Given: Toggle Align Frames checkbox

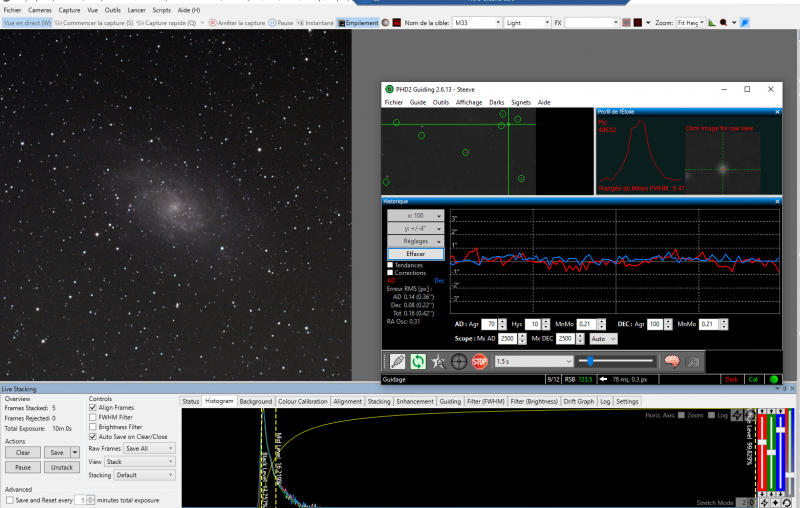Looking at the screenshot, I should click(93, 408).
